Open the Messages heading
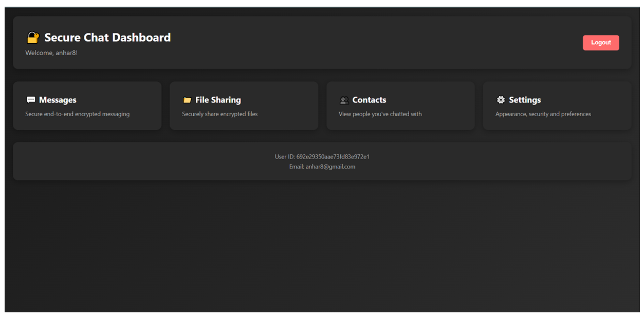Screen dimensions: 644x318 click(x=58, y=100)
